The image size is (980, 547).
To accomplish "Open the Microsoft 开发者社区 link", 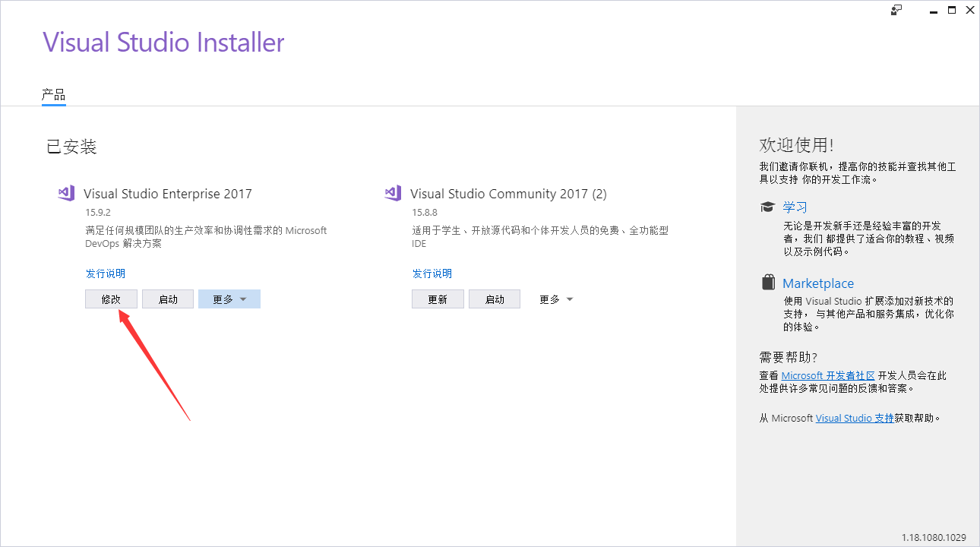I will pyautogui.click(x=828, y=375).
